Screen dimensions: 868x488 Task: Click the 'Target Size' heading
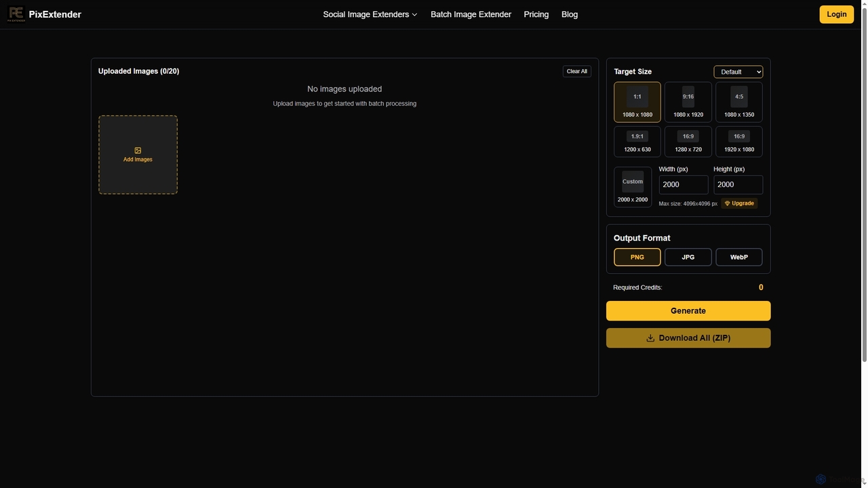(x=633, y=72)
